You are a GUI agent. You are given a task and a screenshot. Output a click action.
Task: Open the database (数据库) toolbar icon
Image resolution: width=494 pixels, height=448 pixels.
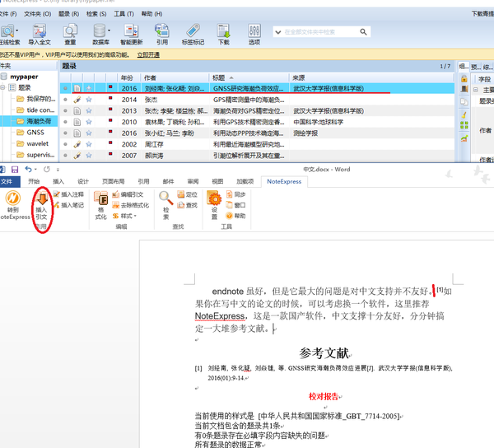[100, 31]
